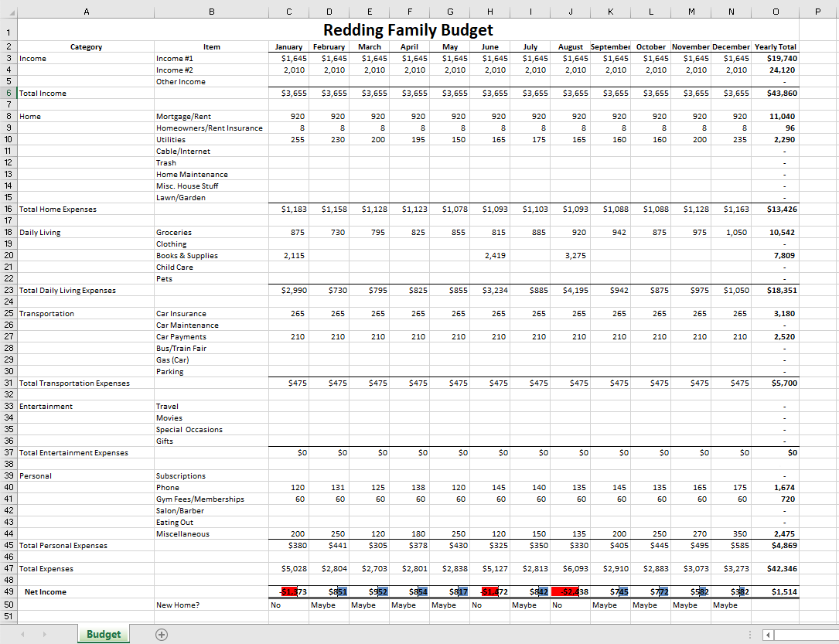839x644 pixels.
Task: Click the "Gym Fees/Memberships" item cell
Action: click(x=211, y=499)
